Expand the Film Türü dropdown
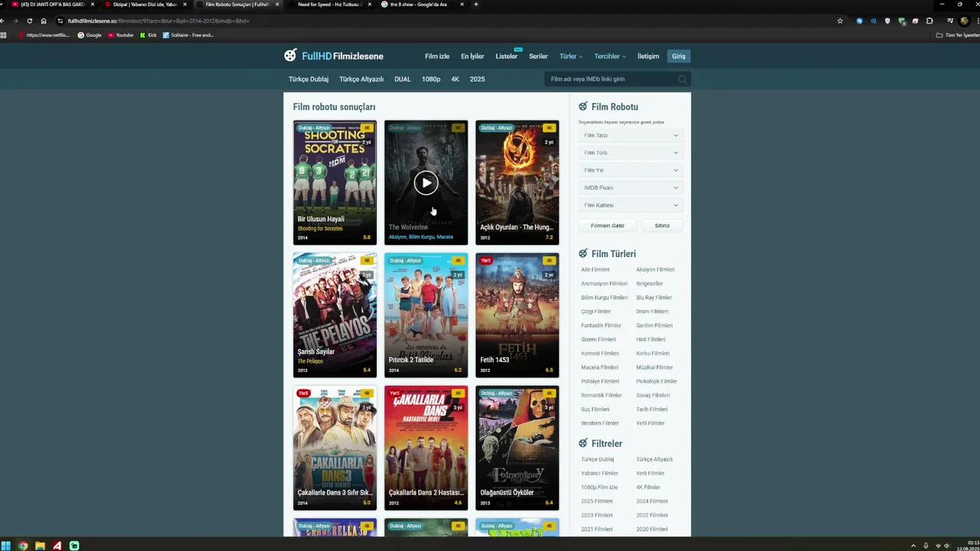980x551 pixels. tap(630, 153)
